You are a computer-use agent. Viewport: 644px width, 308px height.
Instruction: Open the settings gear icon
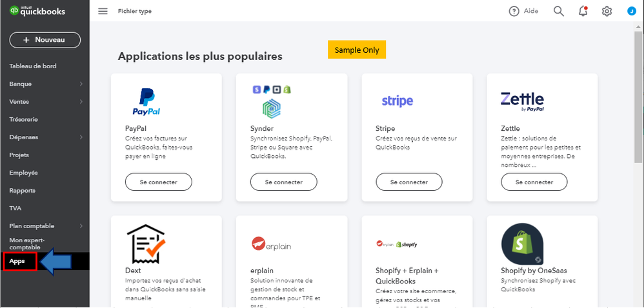(607, 11)
